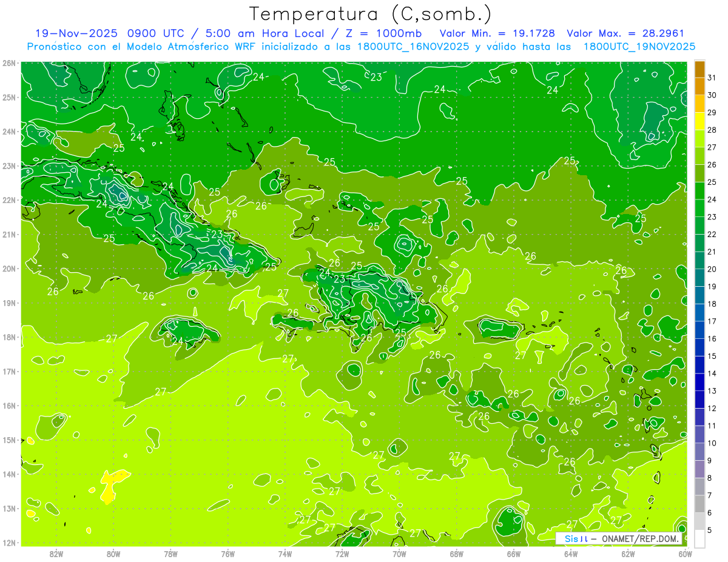This screenshot has height=562, width=728.
Task: Click the lime swatch between 27 and 28
Action: pyautogui.click(x=699, y=139)
